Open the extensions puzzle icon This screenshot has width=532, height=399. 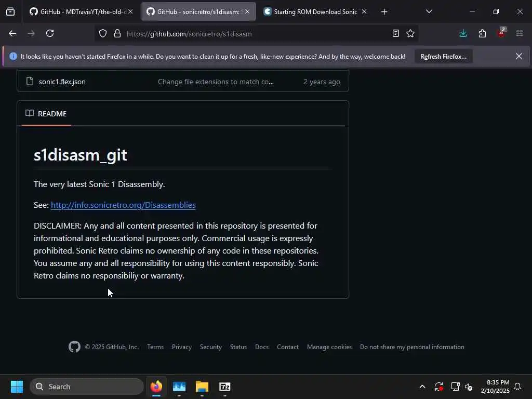482,34
